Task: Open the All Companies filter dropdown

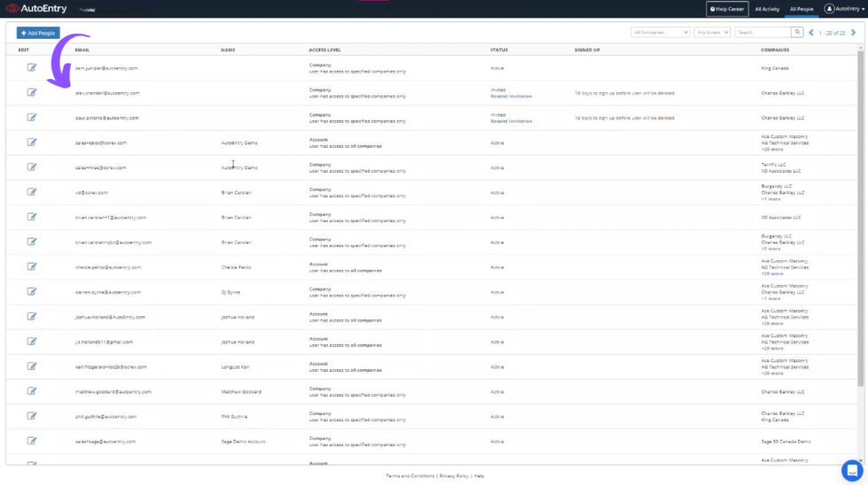Action: click(x=661, y=33)
